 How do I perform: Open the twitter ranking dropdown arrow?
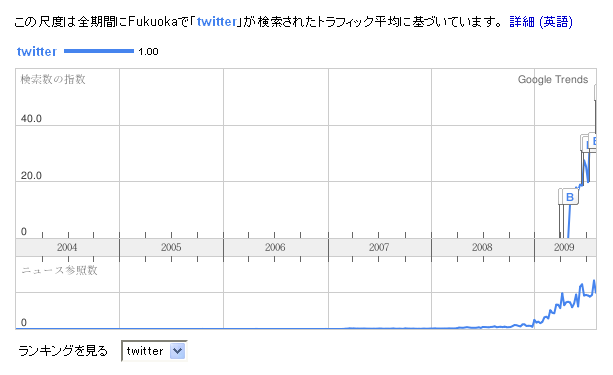point(177,351)
